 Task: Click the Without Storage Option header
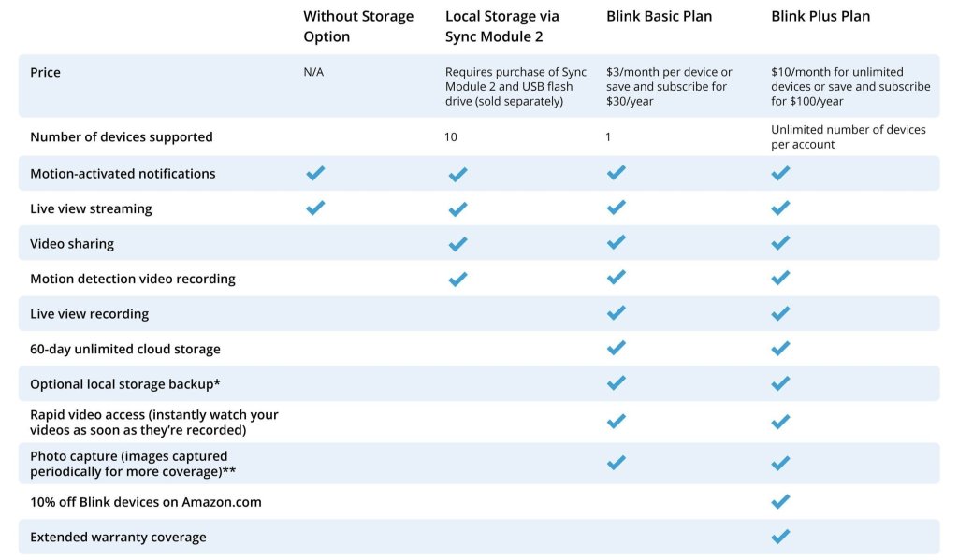(356, 26)
